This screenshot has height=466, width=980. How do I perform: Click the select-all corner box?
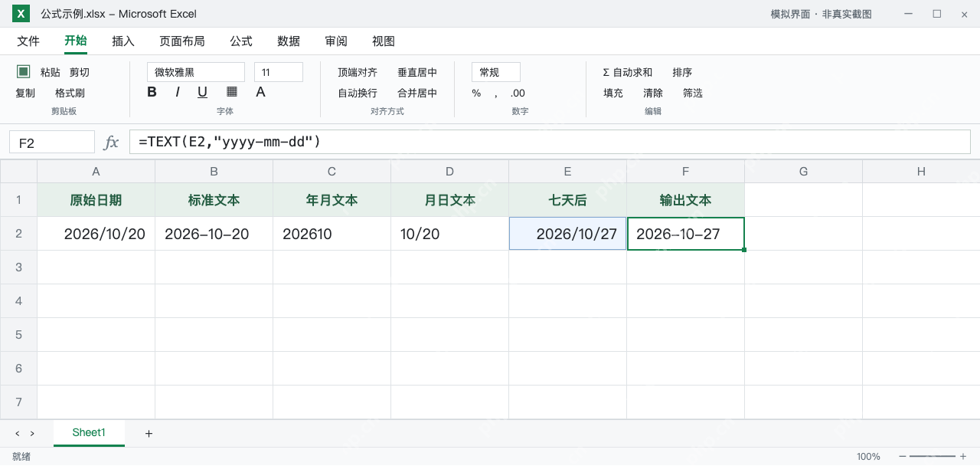18,172
